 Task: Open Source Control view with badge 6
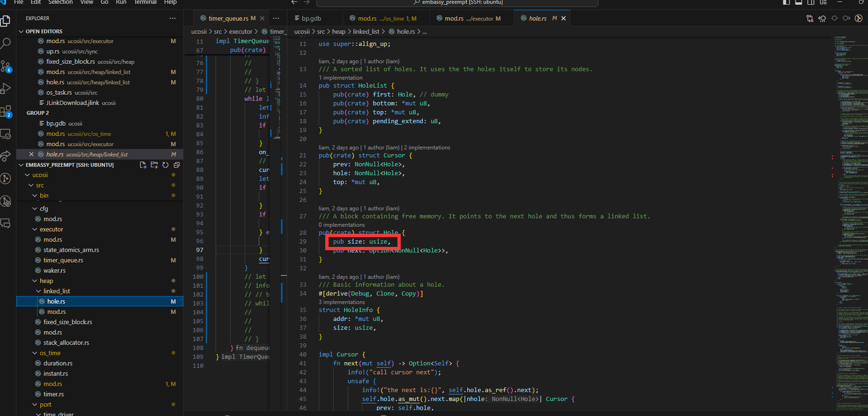(6, 66)
